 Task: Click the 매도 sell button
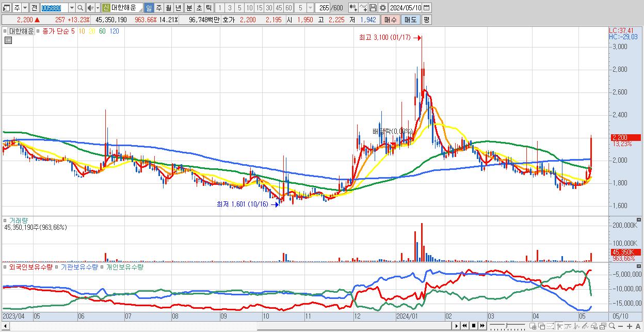pyautogui.click(x=410, y=20)
